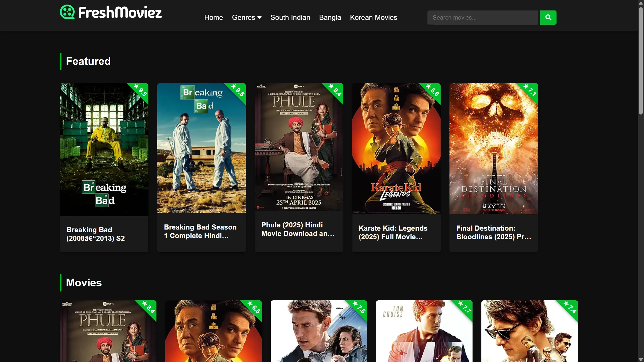Open the Home navigation item
This screenshot has height=362, width=644.
pos(213,17)
